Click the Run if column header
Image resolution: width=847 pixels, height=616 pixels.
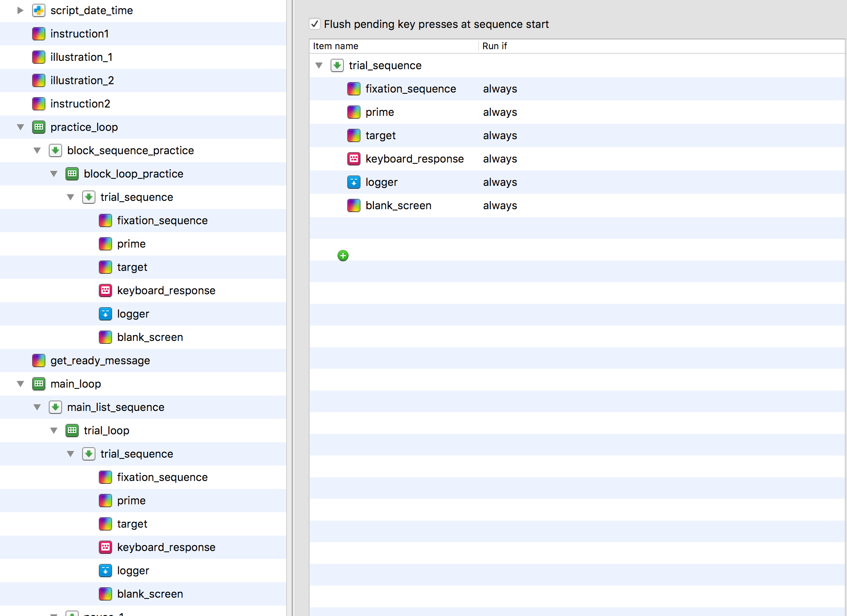click(x=662, y=46)
